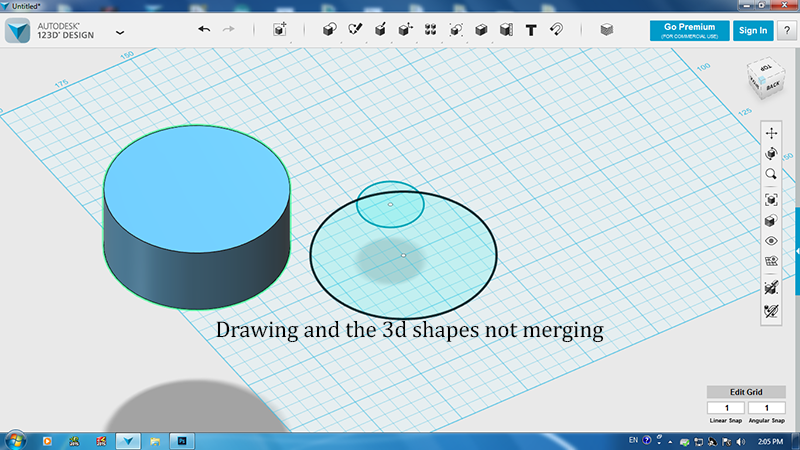Click the media player taskbar icon
800x450 pixels.
47,441
